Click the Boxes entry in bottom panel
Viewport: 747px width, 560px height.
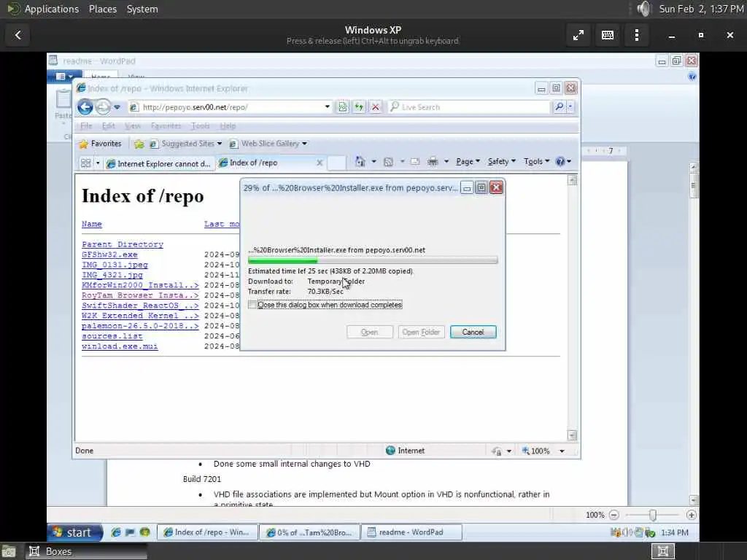86,551
